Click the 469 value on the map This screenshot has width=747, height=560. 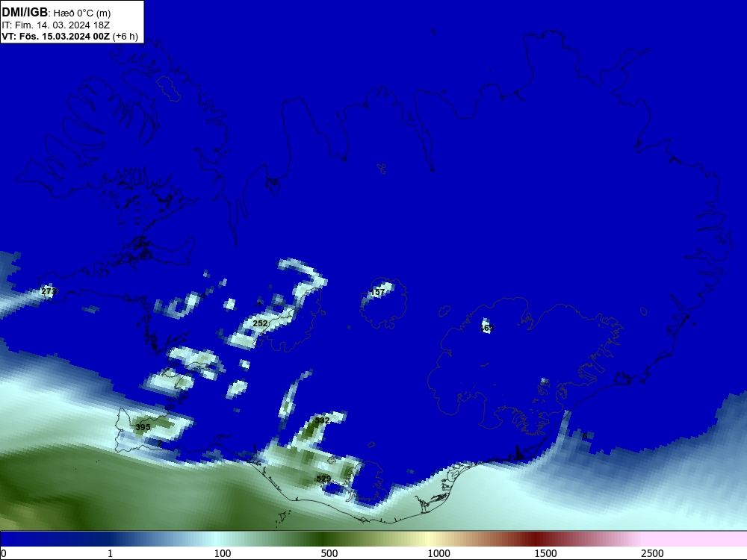coord(486,328)
